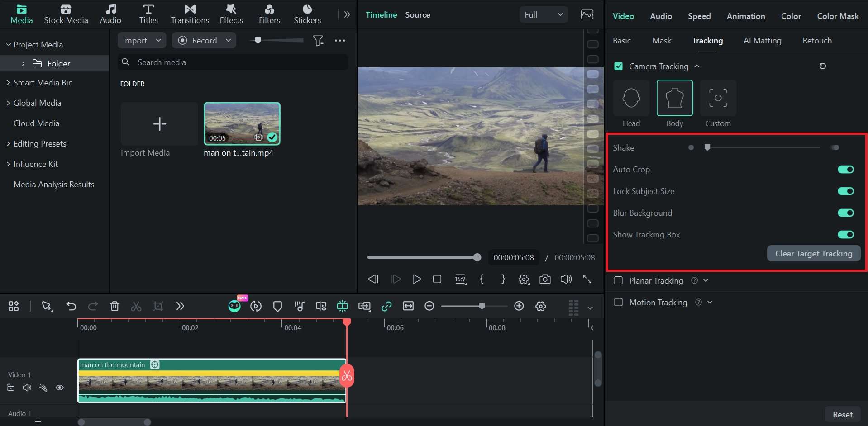Open the Effects library
Screen dimensions: 868x426
[231, 14]
